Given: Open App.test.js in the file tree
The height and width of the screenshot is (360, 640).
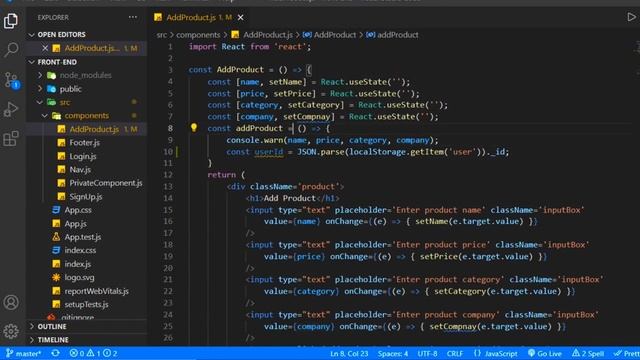Looking at the screenshot, I should tap(82, 237).
